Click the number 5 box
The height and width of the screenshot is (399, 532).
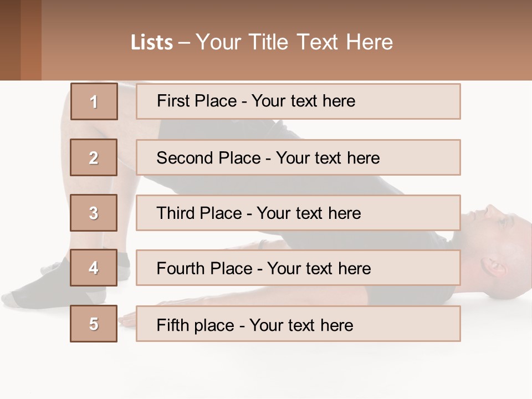pos(94,324)
